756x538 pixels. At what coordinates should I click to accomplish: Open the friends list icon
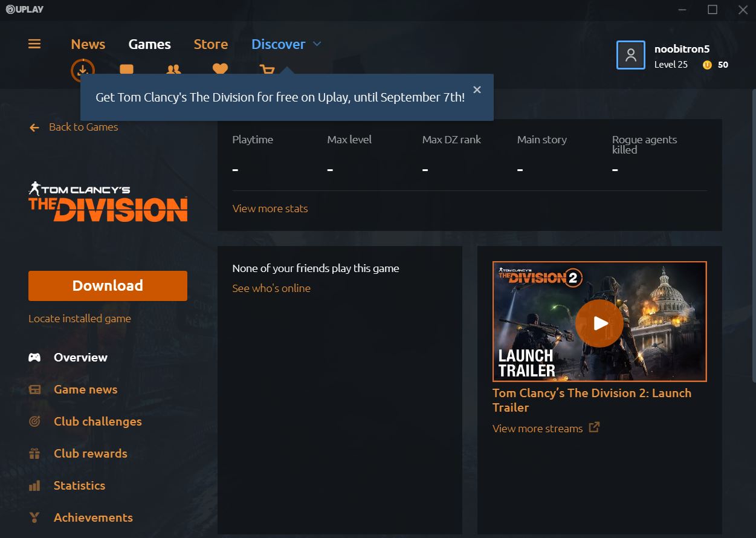point(173,70)
